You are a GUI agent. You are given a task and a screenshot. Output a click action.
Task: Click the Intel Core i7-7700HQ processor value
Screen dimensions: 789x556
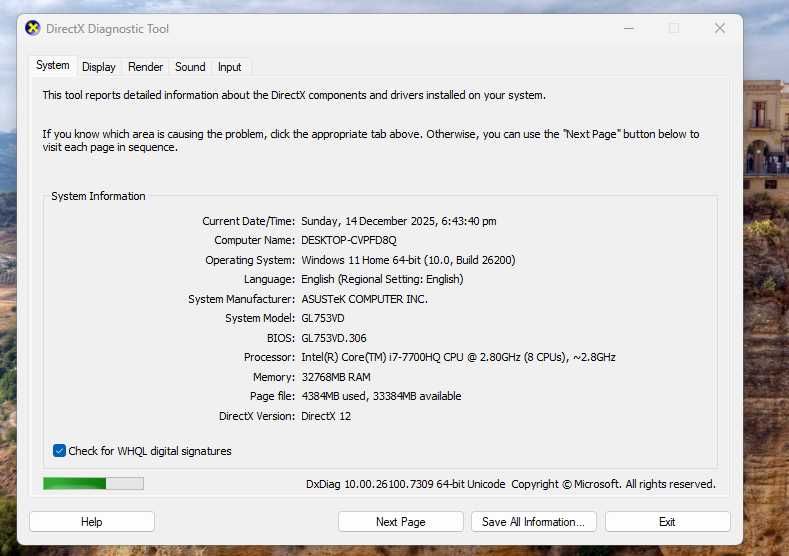(458, 357)
